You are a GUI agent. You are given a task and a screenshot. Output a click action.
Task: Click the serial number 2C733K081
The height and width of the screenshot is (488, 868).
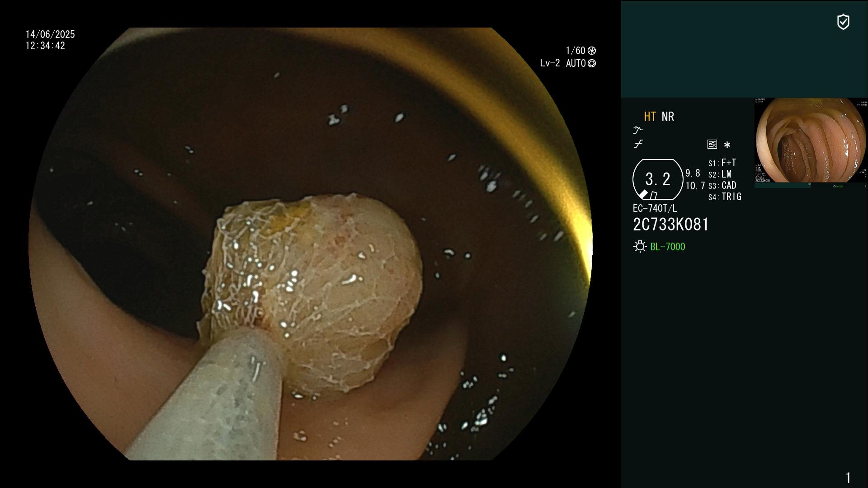pos(671,225)
